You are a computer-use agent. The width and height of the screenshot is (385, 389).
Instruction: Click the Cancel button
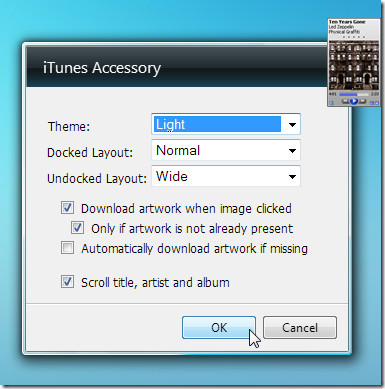tap(300, 328)
